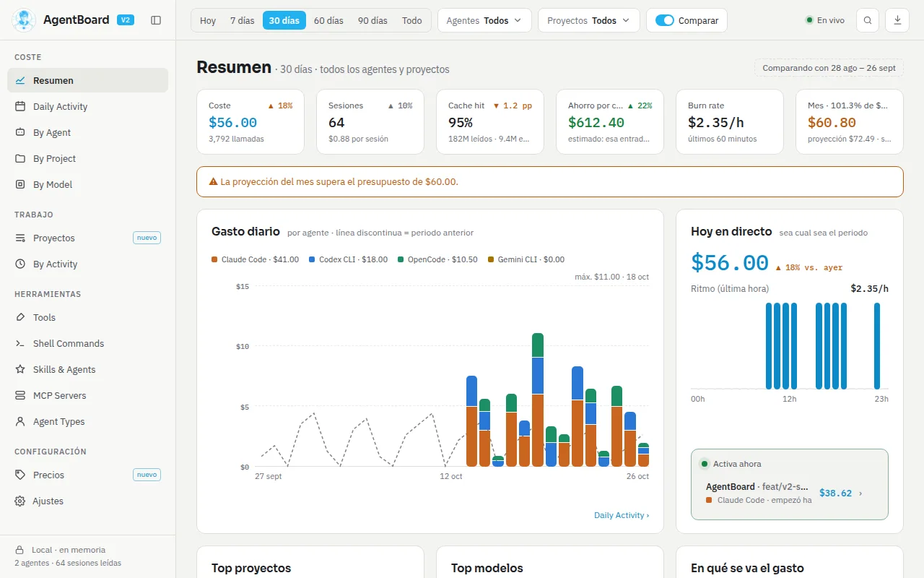Follow the Daily Activity link under chart
Screen dimensions: 924x578
(x=622, y=515)
